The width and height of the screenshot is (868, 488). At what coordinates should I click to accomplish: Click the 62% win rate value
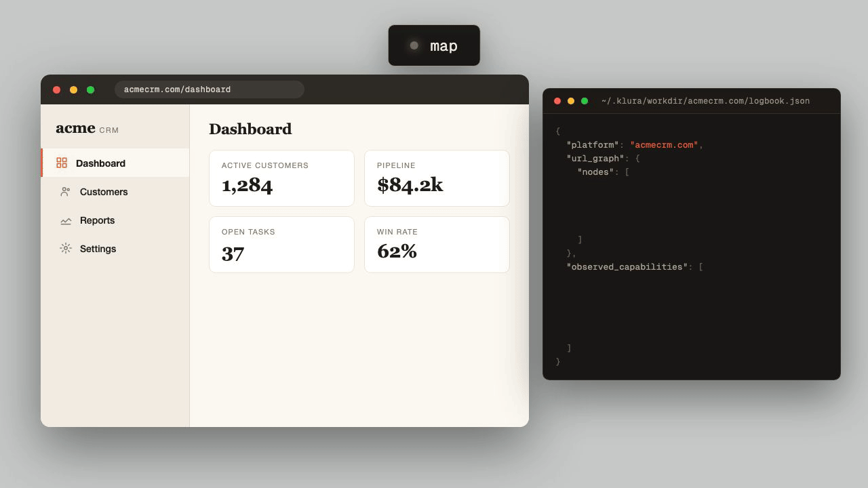(x=397, y=251)
